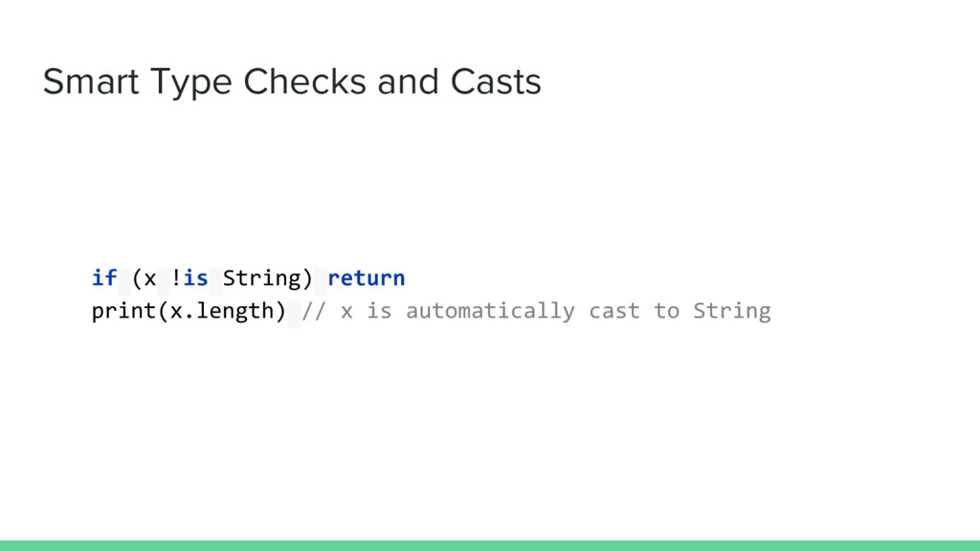
Task: Click the word 'Casts' in the title
Action: coord(496,82)
